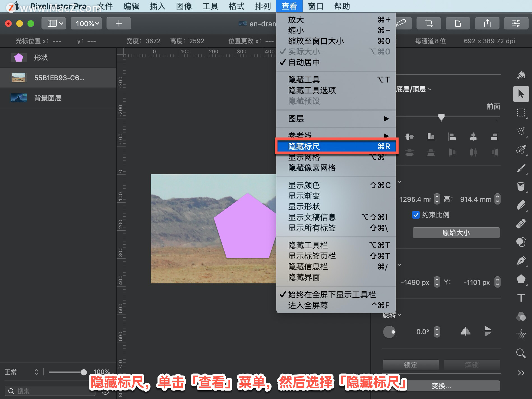This screenshot has width=532, height=399.
Task: Open the adjustments sliders toolbar button
Action: (516, 23)
